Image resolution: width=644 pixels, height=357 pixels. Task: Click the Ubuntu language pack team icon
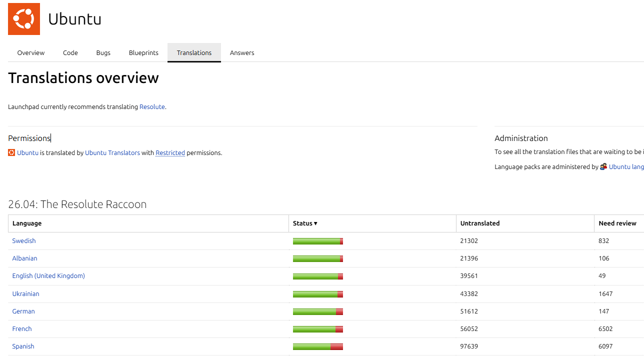(x=603, y=166)
